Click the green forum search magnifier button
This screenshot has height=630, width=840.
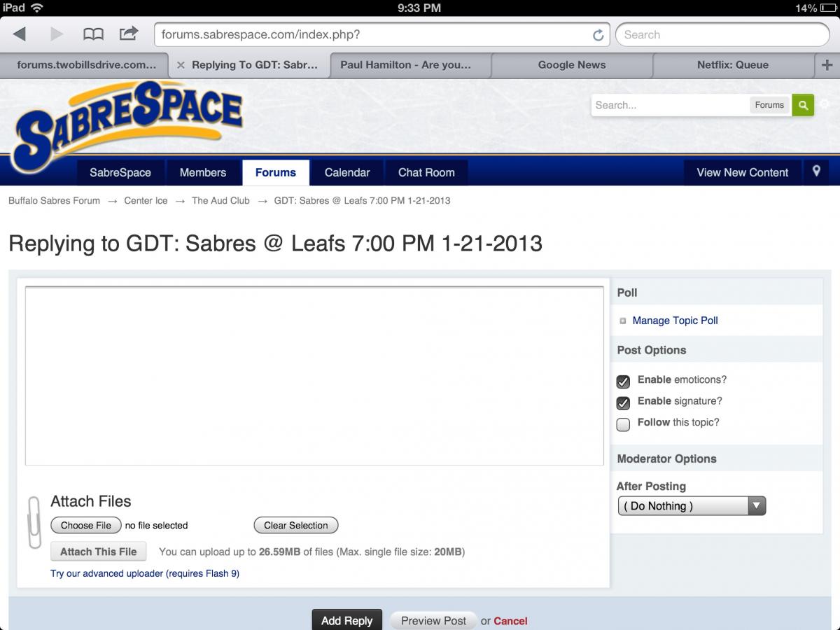803,105
